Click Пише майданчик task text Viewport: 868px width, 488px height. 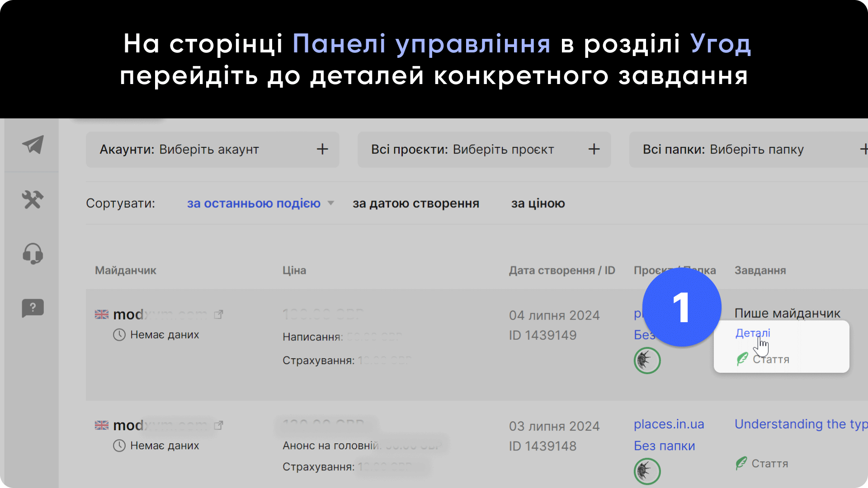click(788, 313)
